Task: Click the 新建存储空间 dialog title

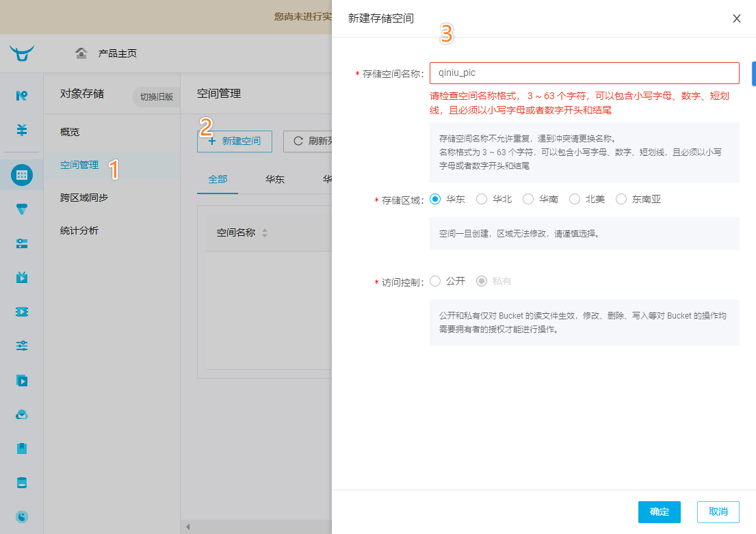Action: click(x=381, y=18)
